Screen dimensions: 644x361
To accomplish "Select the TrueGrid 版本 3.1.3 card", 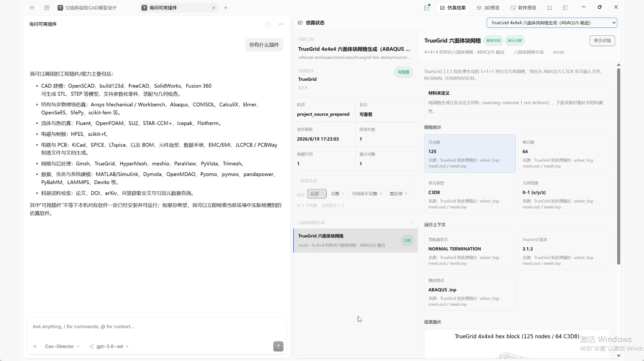I will pos(564,251).
